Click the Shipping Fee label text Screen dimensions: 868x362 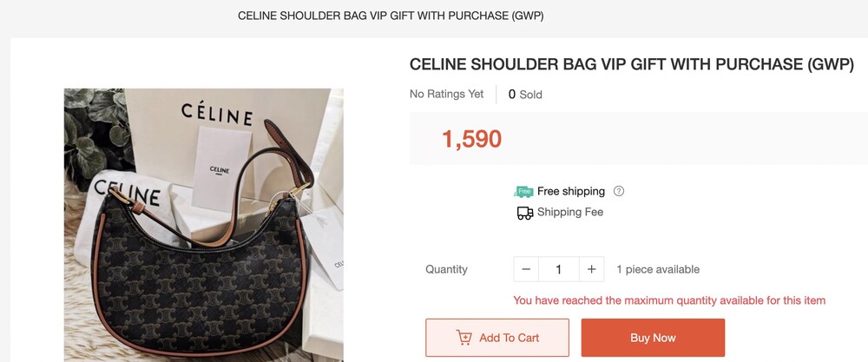569,212
